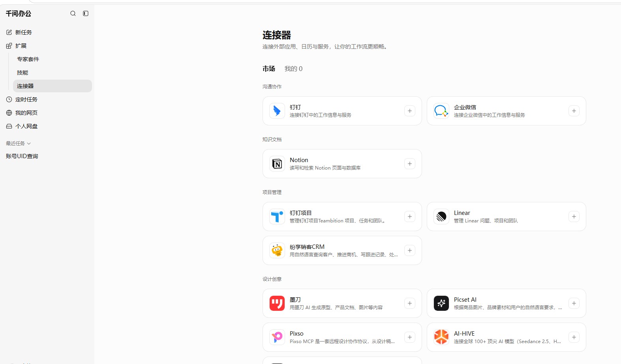Add the AI-HIVE connector with plus button
The width and height of the screenshot is (621, 364).
[574, 337]
